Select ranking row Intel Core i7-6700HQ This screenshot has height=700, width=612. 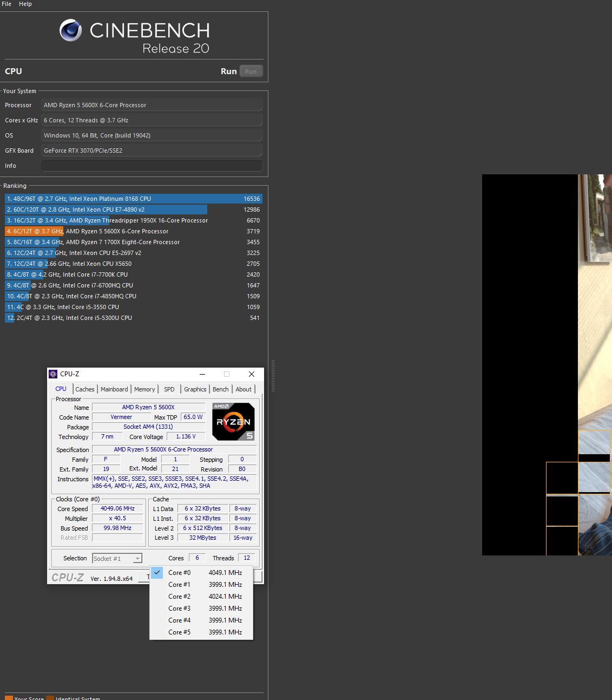tap(134, 285)
